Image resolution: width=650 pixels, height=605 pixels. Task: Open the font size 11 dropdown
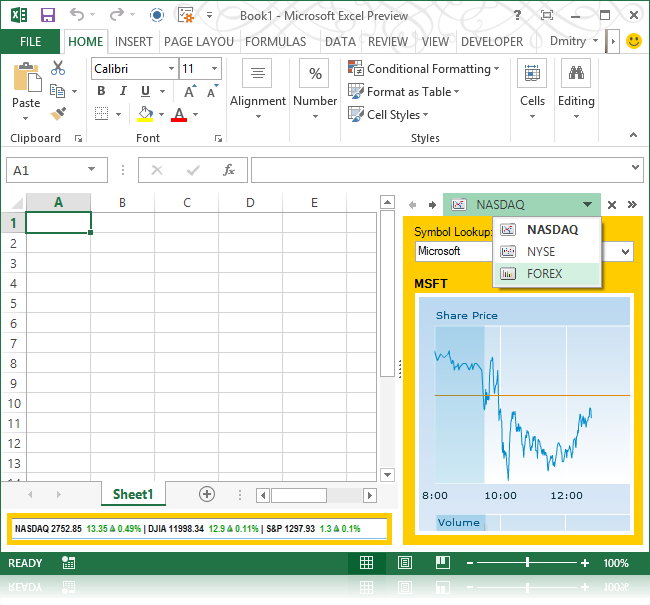(214, 68)
